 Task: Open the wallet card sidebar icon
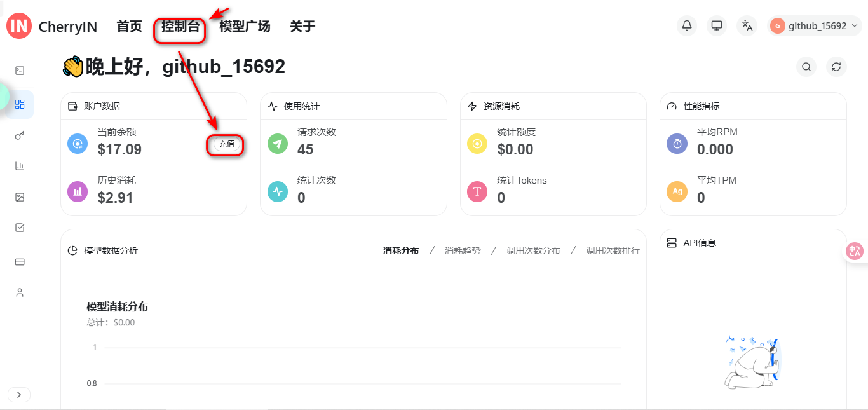click(x=20, y=261)
